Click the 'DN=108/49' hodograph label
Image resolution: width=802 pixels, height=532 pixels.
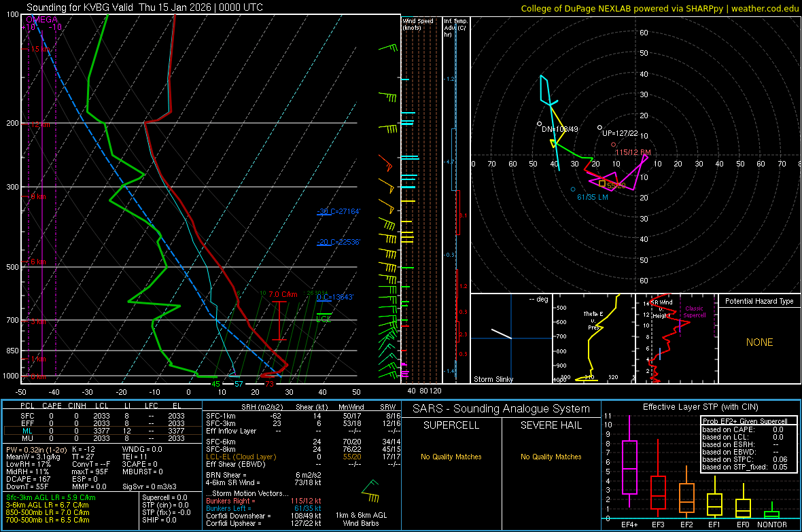point(559,129)
